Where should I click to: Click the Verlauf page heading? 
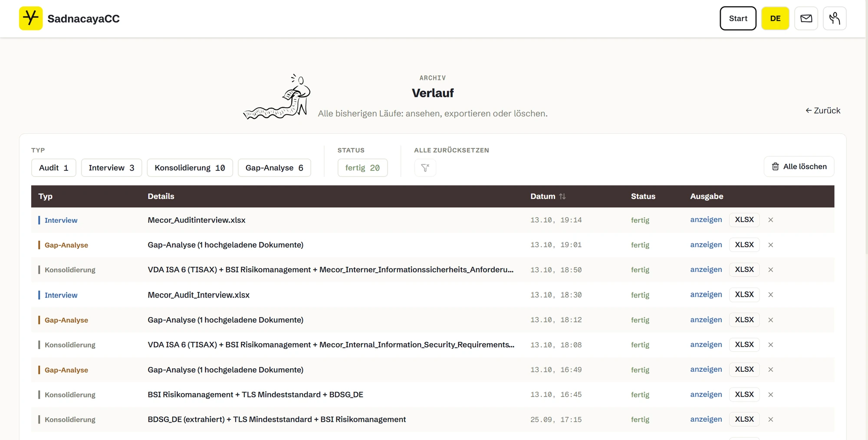433,93
